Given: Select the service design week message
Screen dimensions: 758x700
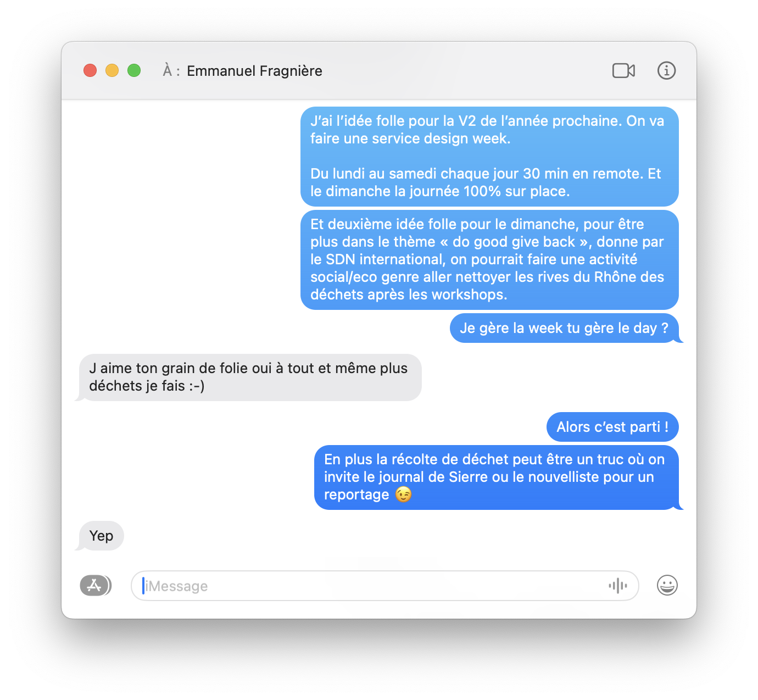Looking at the screenshot, I should tap(489, 157).
